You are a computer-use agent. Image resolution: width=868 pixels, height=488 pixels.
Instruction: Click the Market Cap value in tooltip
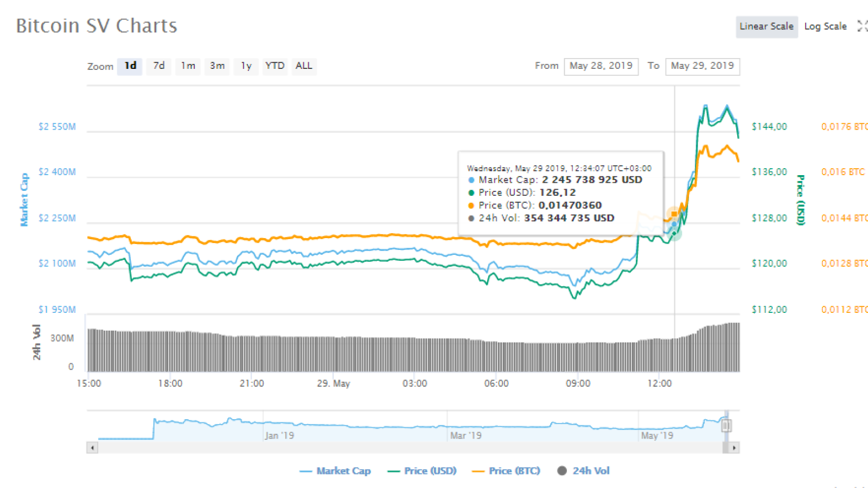(592, 180)
